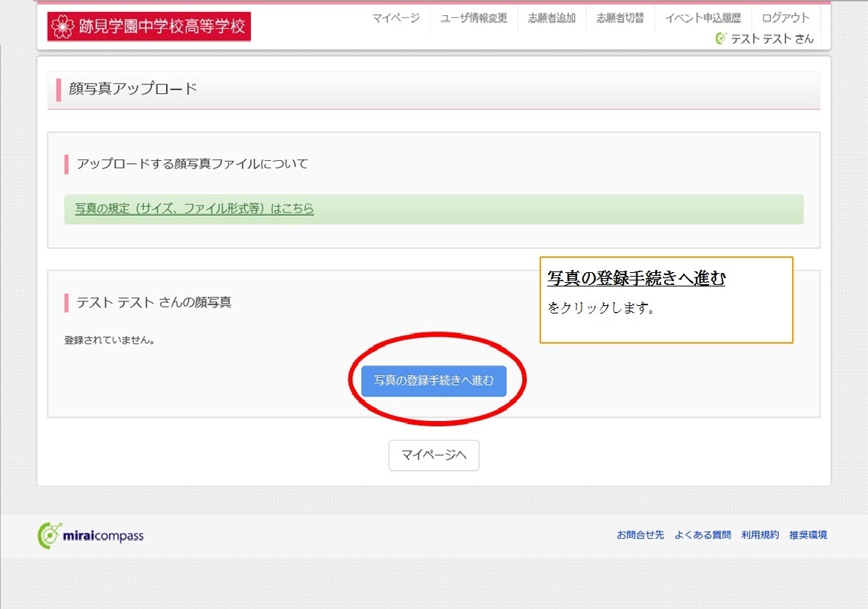Open マイページ in the top navigation
The width and height of the screenshot is (868, 609).
pyautogui.click(x=396, y=18)
